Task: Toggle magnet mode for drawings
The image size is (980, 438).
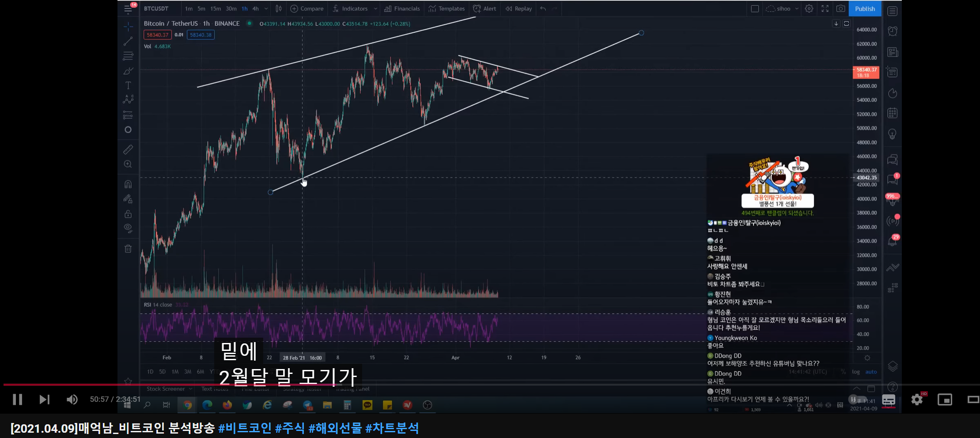Action: (x=128, y=184)
